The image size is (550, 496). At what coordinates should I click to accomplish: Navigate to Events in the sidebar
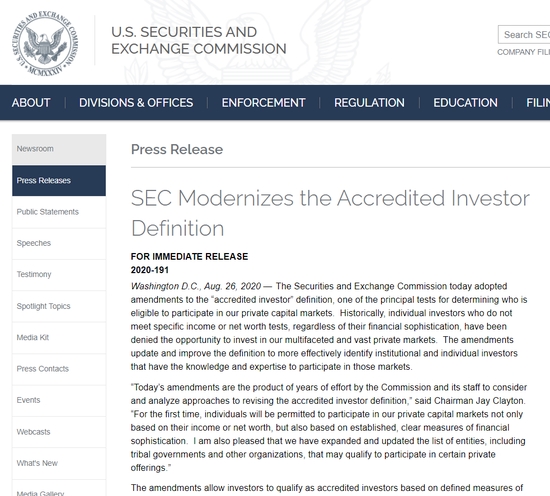[59, 400]
